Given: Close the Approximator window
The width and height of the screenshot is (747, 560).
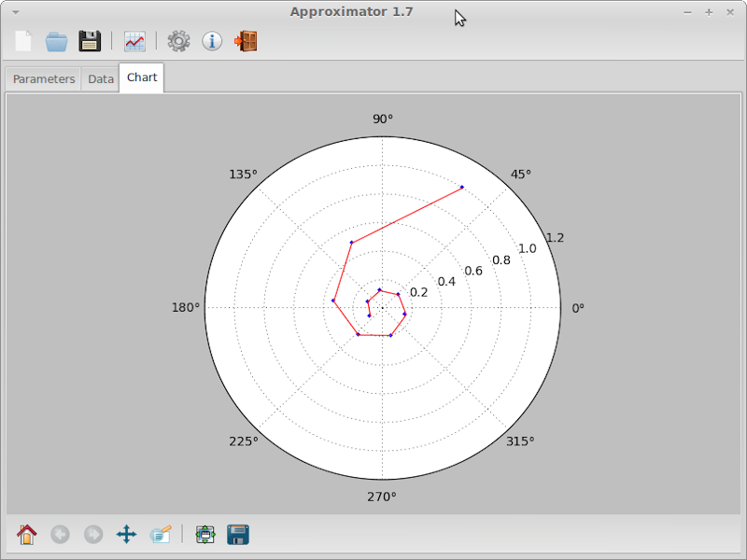Looking at the screenshot, I should pyautogui.click(x=729, y=12).
